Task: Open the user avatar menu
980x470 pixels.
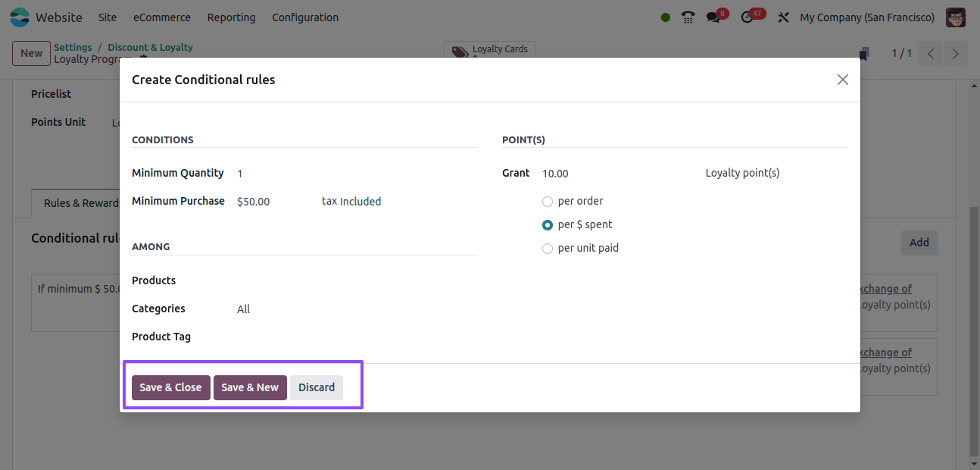Action: (956, 17)
